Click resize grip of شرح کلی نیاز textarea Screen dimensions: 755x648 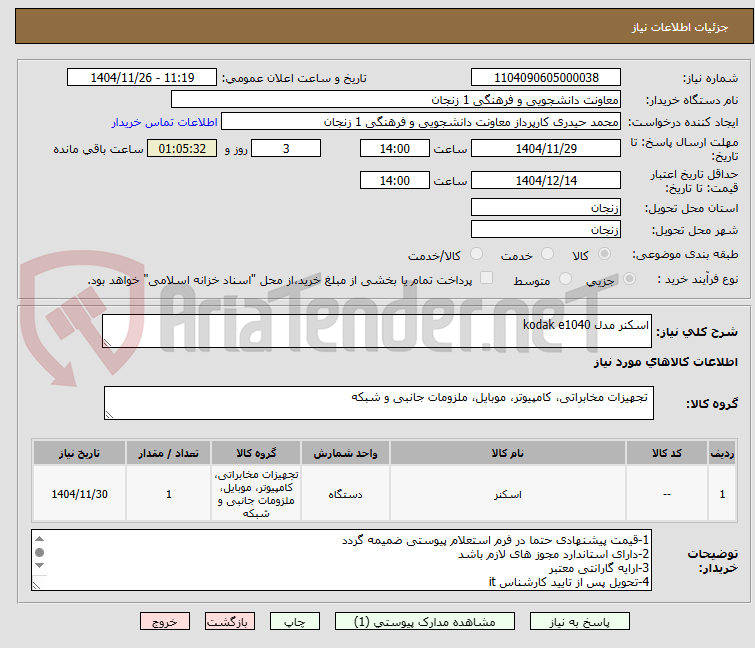(x=107, y=343)
